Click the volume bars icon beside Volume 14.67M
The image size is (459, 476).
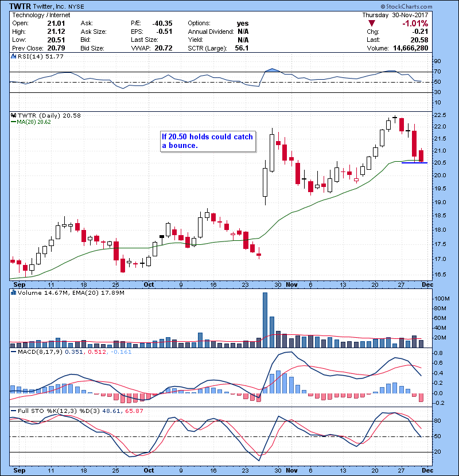click(x=13, y=293)
